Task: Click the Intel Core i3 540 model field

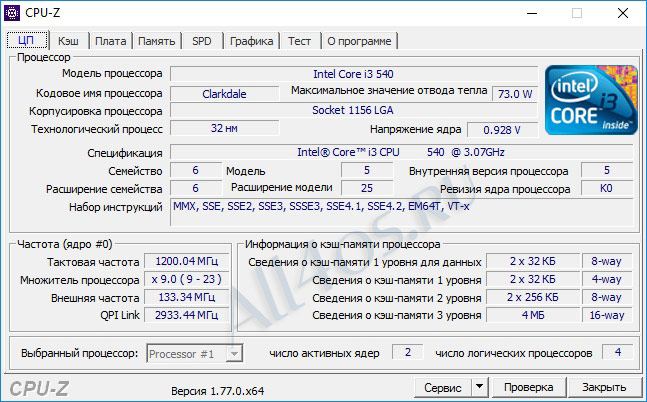Action: tap(354, 74)
